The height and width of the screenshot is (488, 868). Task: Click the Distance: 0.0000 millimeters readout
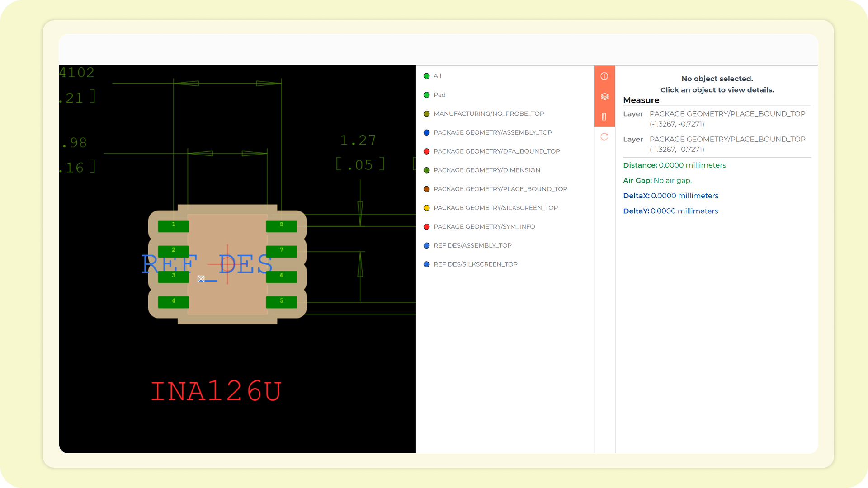(675, 165)
